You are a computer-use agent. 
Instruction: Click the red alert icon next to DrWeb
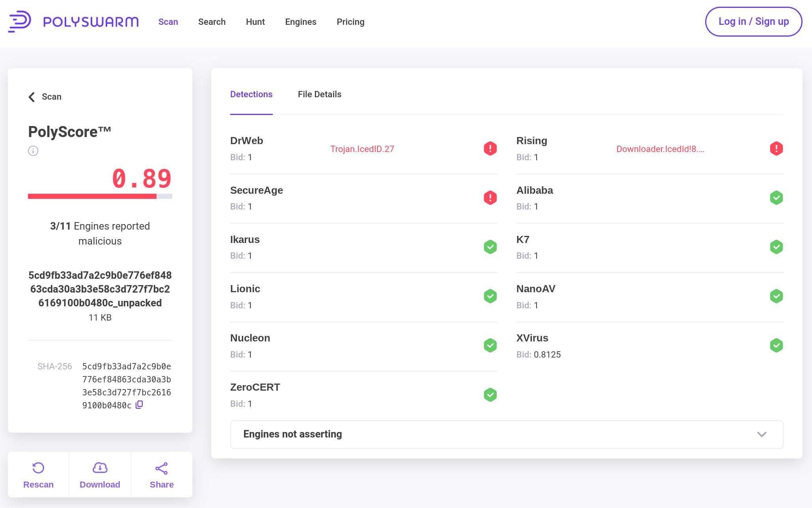coord(490,148)
